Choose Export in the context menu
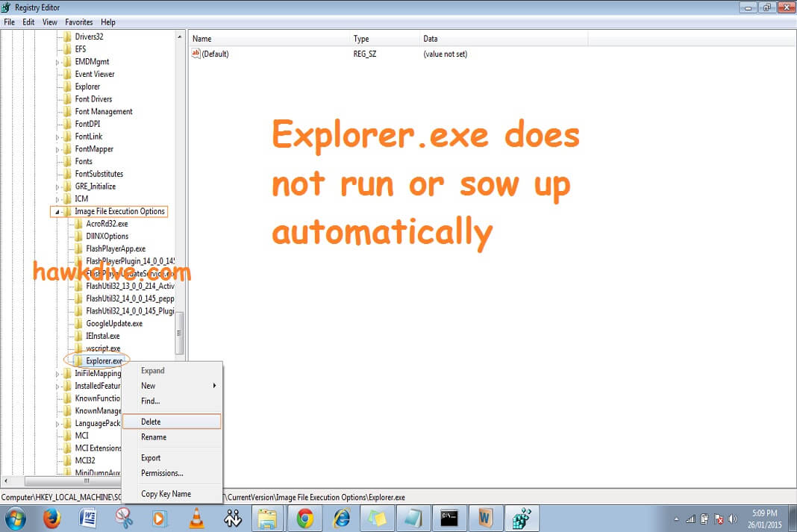The width and height of the screenshot is (797, 532). tap(172, 458)
